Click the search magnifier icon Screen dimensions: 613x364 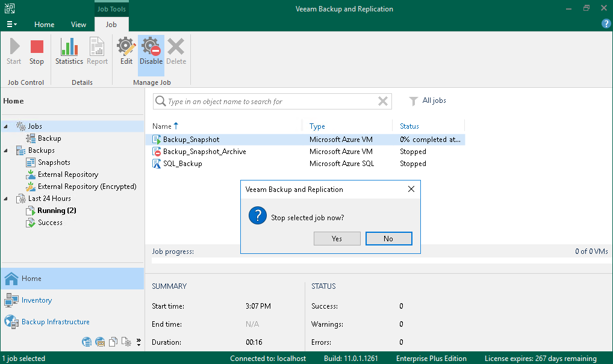160,101
